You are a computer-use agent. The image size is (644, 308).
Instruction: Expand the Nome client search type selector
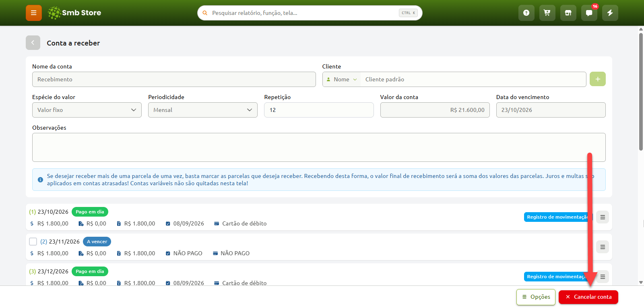coord(342,79)
